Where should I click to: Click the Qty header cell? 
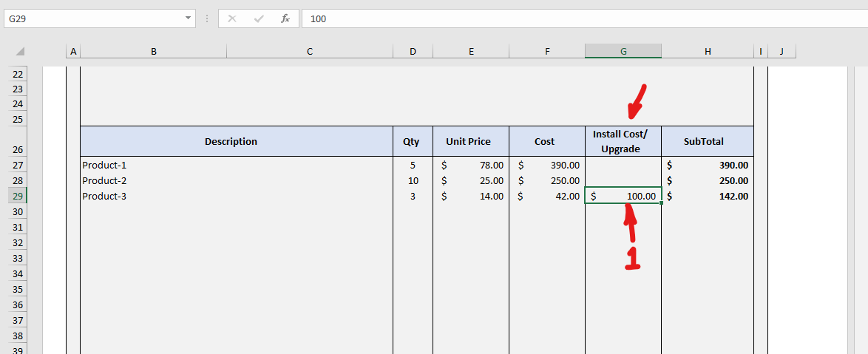[413, 141]
